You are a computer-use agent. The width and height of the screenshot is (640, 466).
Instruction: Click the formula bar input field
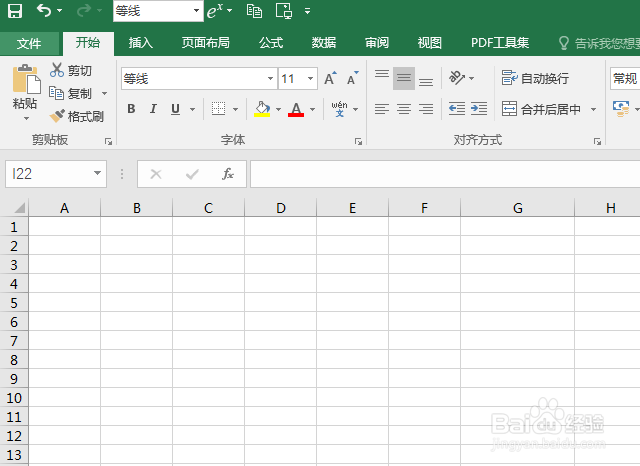[445, 174]
